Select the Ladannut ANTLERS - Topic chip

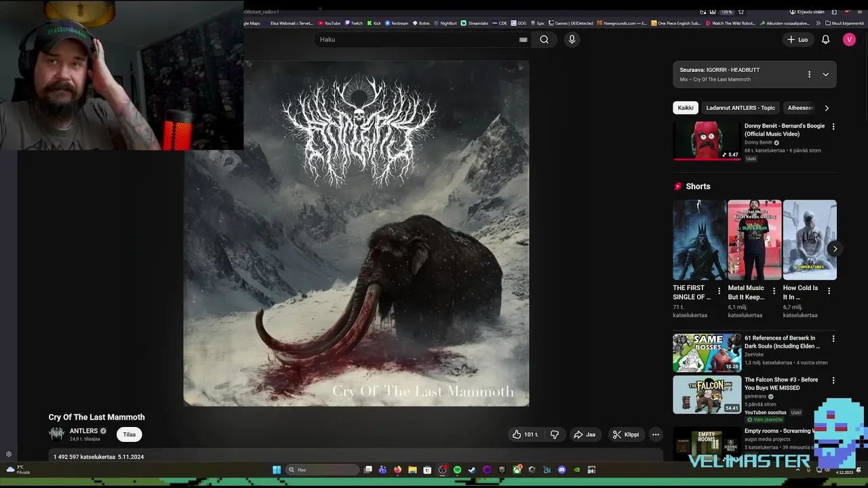click(741, 108)
